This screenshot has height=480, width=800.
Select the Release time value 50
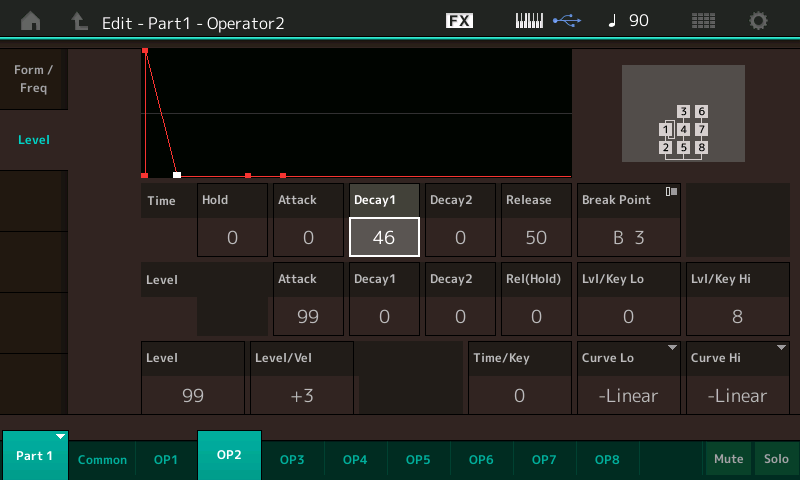click(536, 237)
